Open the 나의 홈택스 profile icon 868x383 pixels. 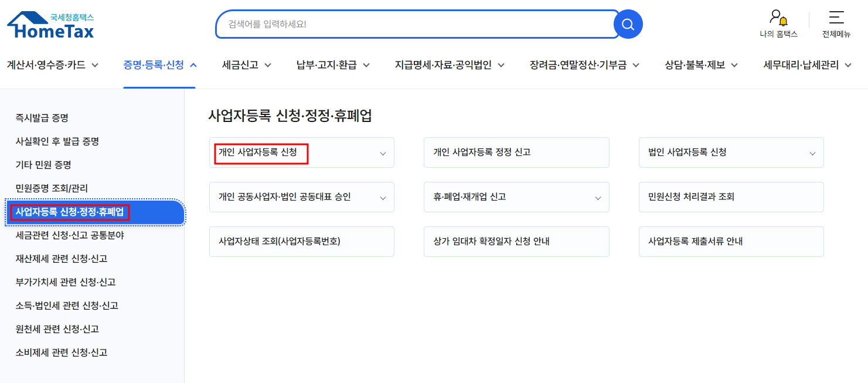pos(778,24)
